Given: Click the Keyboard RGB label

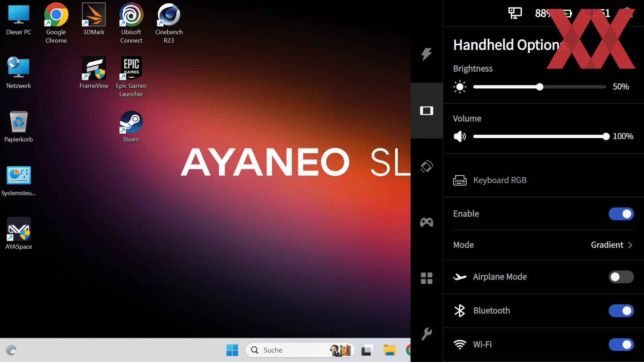Looking at the screenshot, I should pos(500,180).
